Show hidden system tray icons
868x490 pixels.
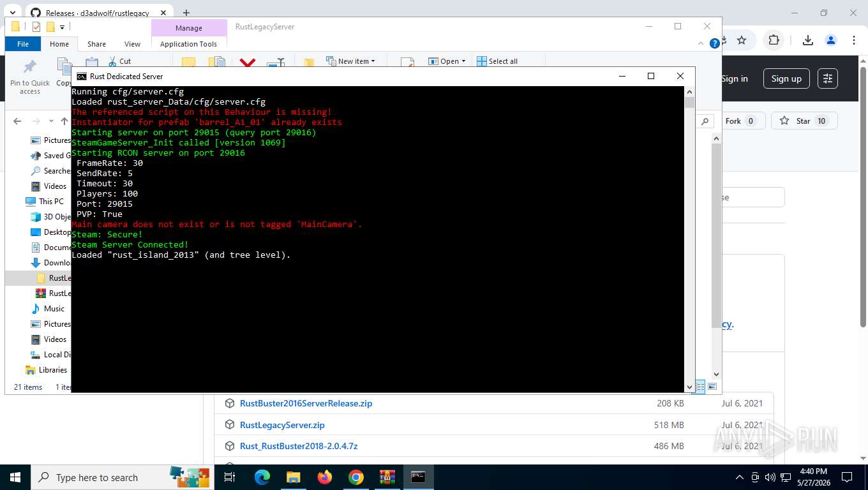coord(740,477)
